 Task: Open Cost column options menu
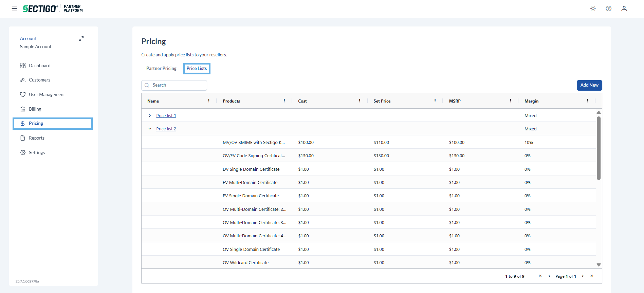coord(360,101)
